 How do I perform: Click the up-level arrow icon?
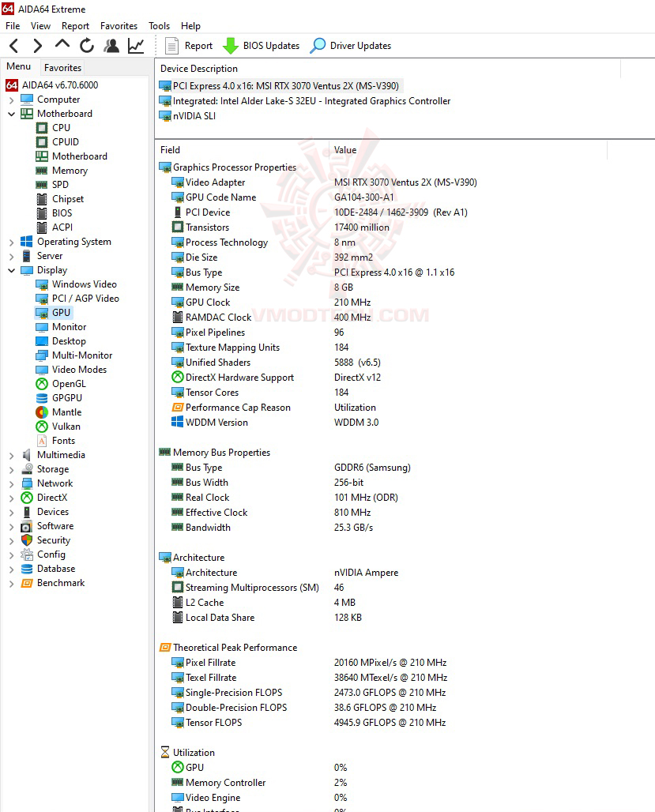pos(62,44)
